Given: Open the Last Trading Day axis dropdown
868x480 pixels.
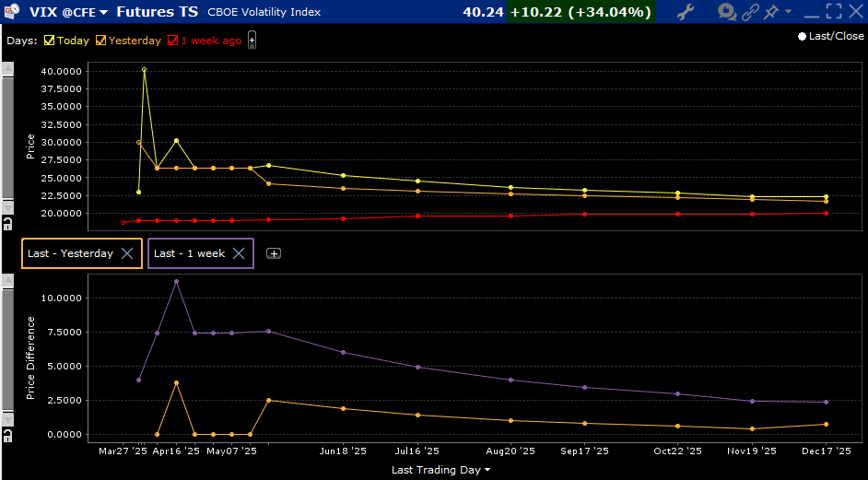Looking at the screenshot, I should (x=440, y=470).
